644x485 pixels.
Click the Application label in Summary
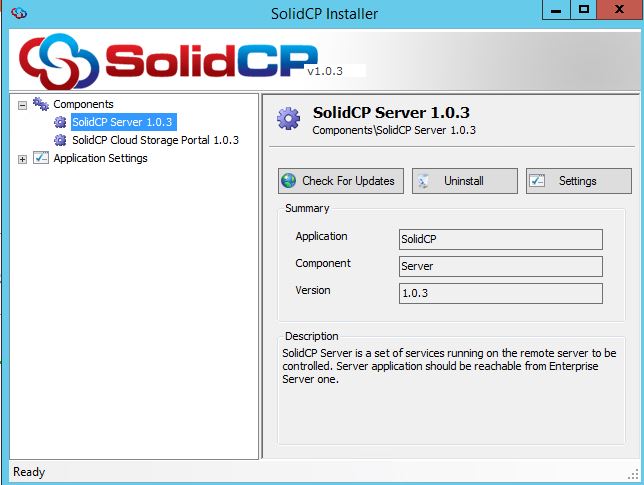tap(322, 236)
